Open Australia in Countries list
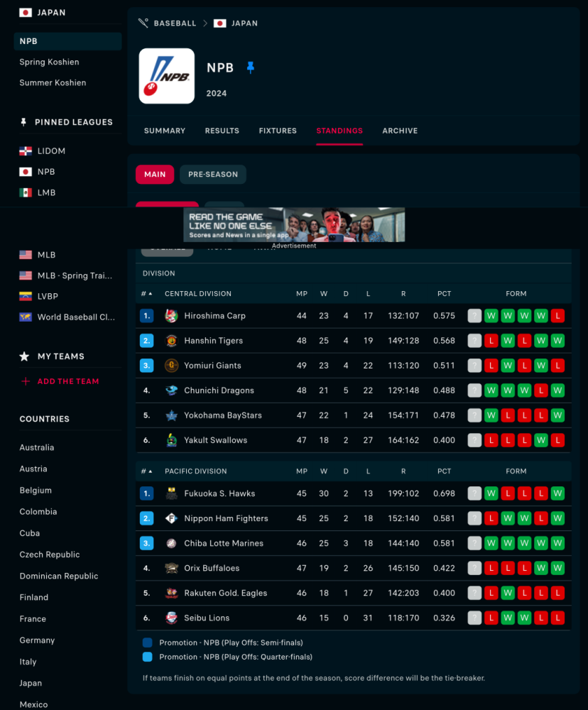The width and height of the screenshot is (588, 710). 37,447
